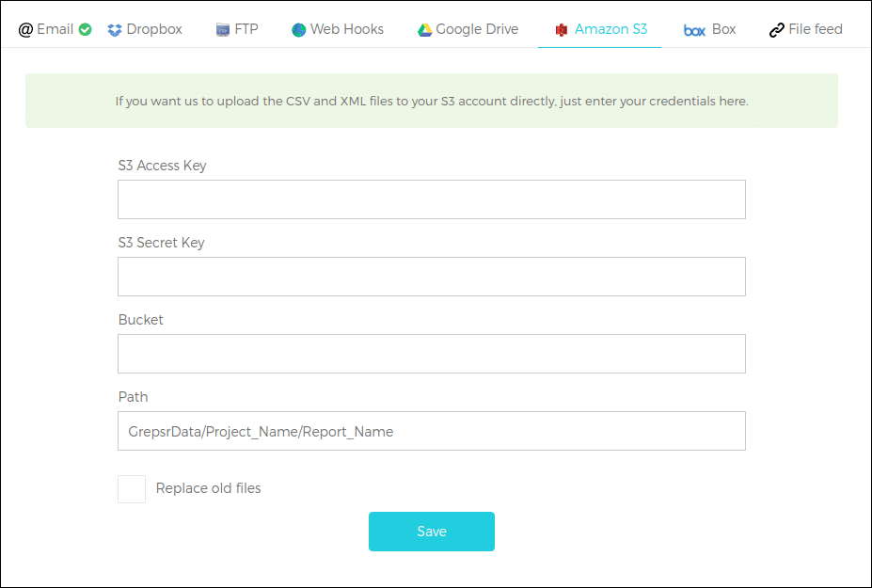Image resolution: width=872 pixels, height=588 pixels.
Task: Switch to the Box tab label
Action: point(723,29)
